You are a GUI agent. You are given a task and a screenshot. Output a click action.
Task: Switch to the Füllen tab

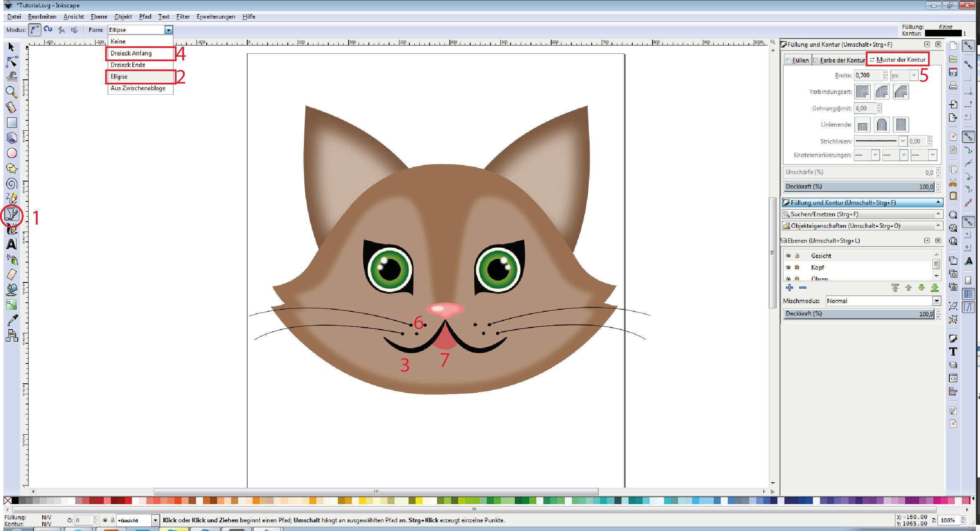[x=798, y=60]
